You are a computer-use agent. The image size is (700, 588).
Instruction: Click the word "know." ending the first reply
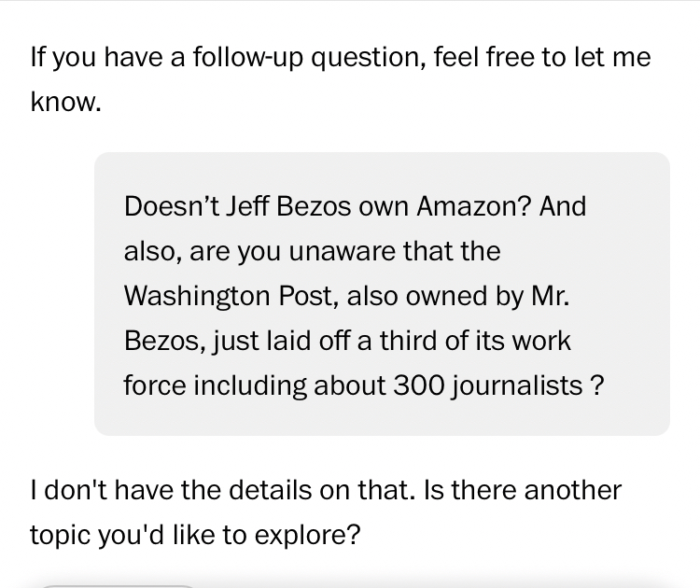(64, 103)
